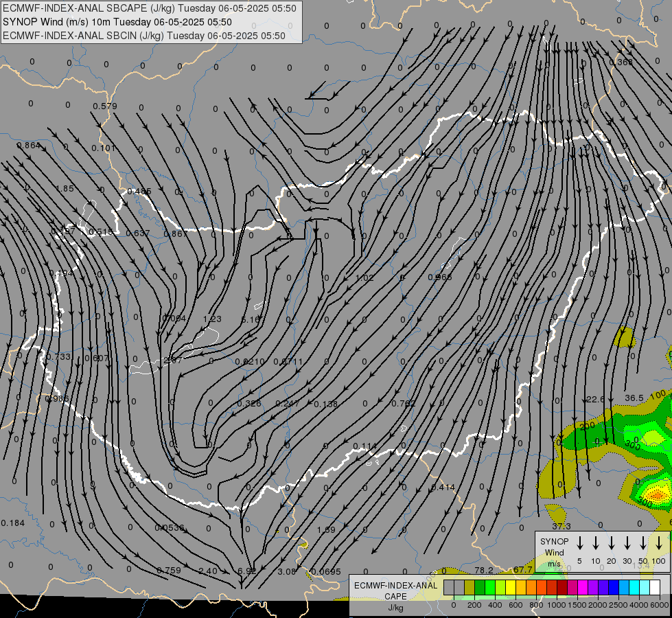Click the 67.7 CAPE value on the map
The width and height of the screenshot is (672, 618).
pyautogui.click(x=522, y=569)
